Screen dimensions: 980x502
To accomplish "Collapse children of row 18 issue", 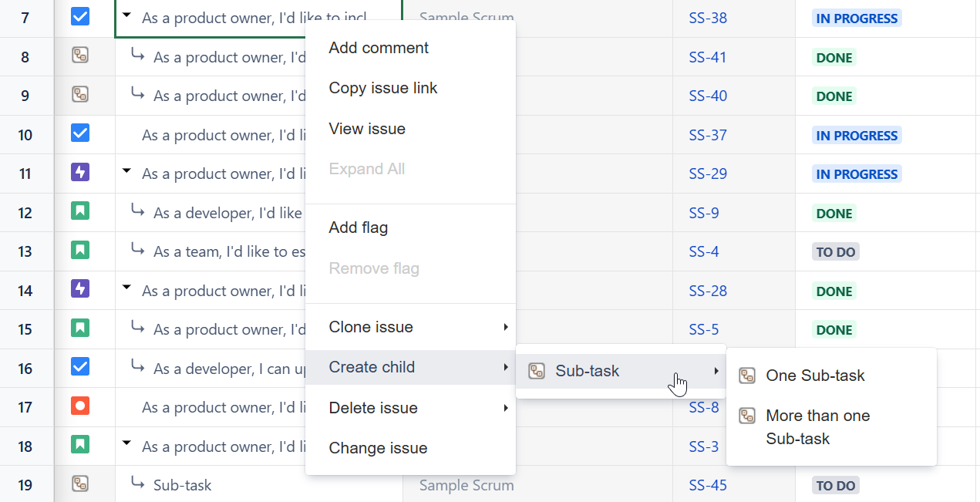I will [127, 444].
